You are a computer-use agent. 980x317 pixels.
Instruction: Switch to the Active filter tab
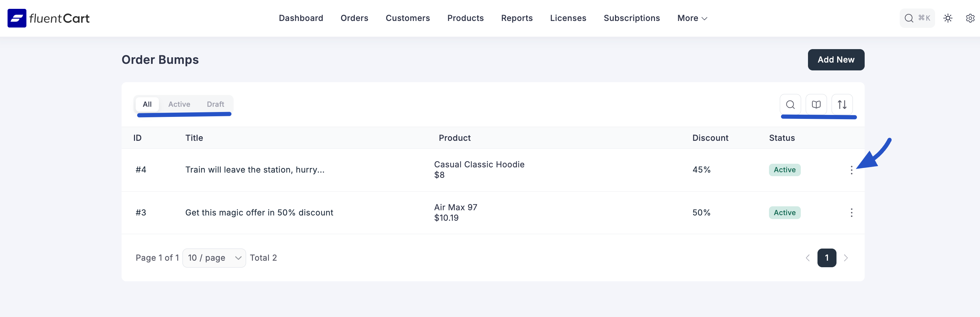(179, 104)
